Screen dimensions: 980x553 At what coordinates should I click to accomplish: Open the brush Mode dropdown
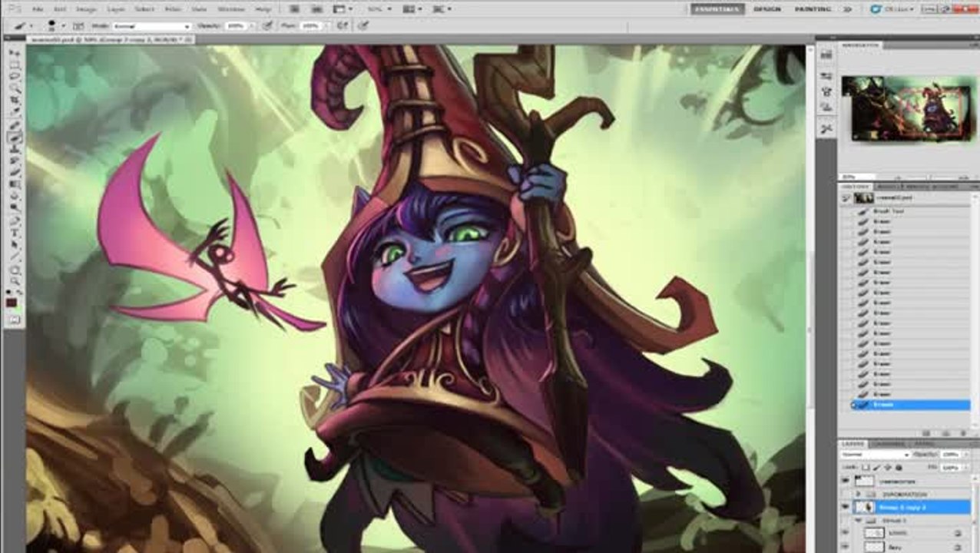[x=151, y=26]
